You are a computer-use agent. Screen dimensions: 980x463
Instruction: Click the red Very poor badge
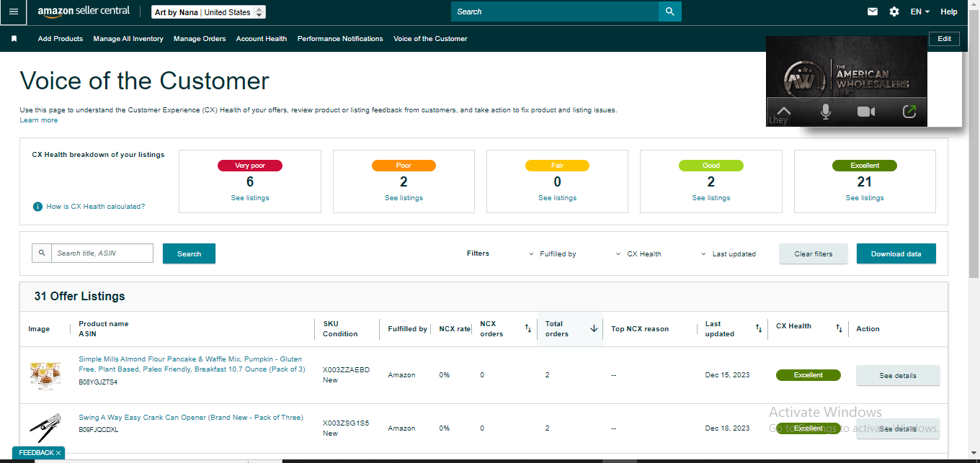250,166
